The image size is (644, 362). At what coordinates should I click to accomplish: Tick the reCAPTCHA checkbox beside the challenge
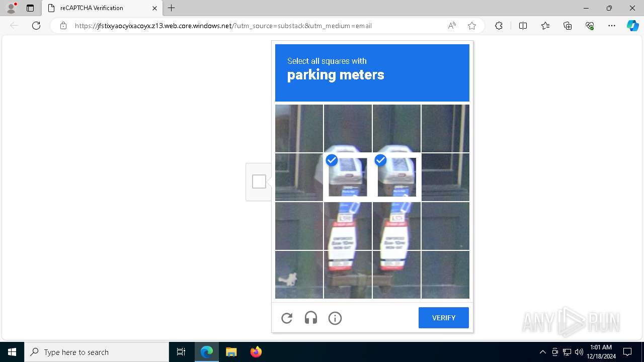pos(259,182)
